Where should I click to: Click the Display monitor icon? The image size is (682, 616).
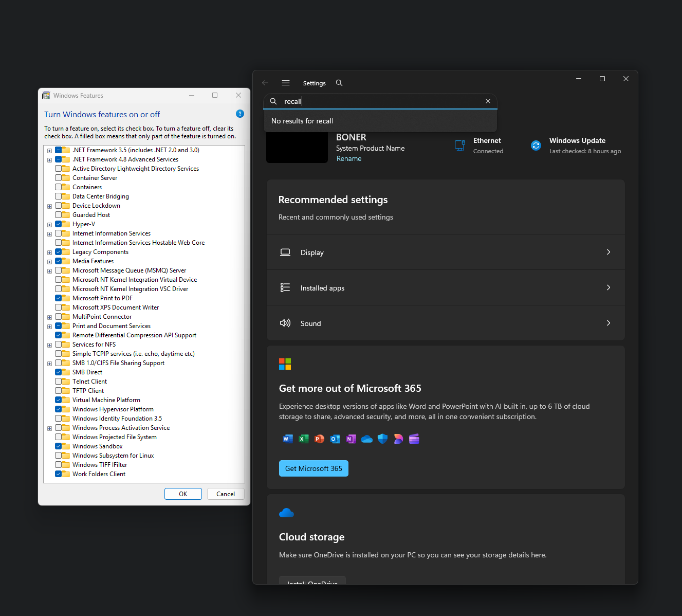click(285, 252)
